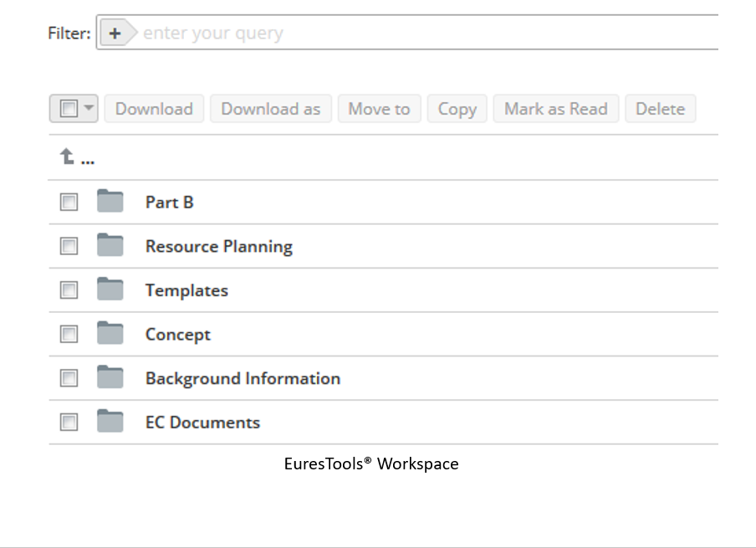Click the Delete button
This screenshot has width=756, height=548.
point(660,109)
